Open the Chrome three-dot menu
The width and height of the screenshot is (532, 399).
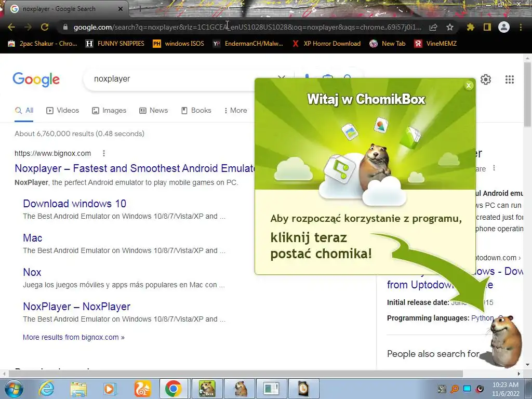pyautogui.click(x=521, y=27)
